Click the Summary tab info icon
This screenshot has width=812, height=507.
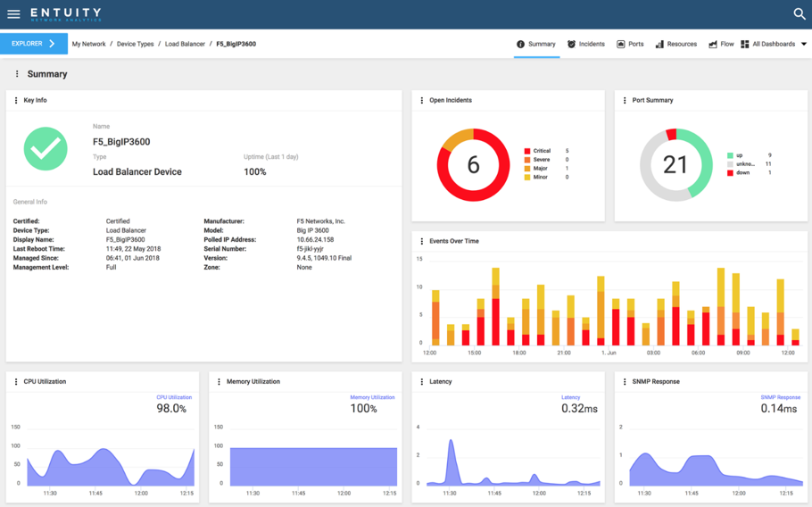point(520,44)
